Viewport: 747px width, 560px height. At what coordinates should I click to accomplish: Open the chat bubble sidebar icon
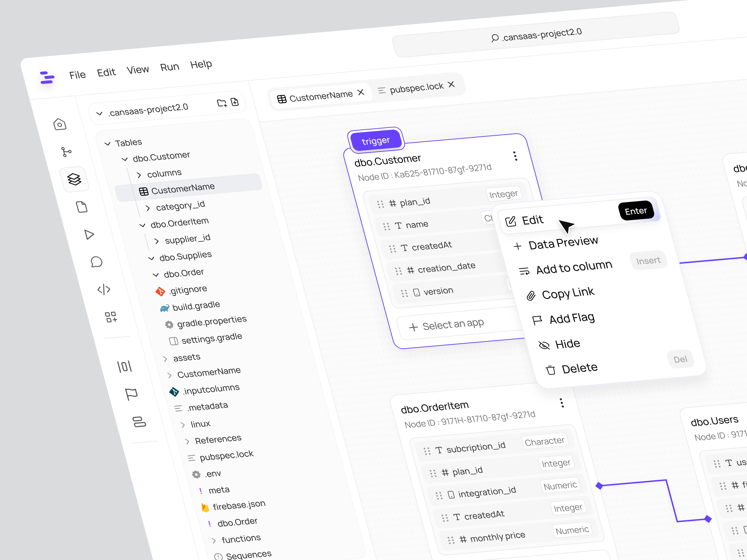click(x=97, y=262)
